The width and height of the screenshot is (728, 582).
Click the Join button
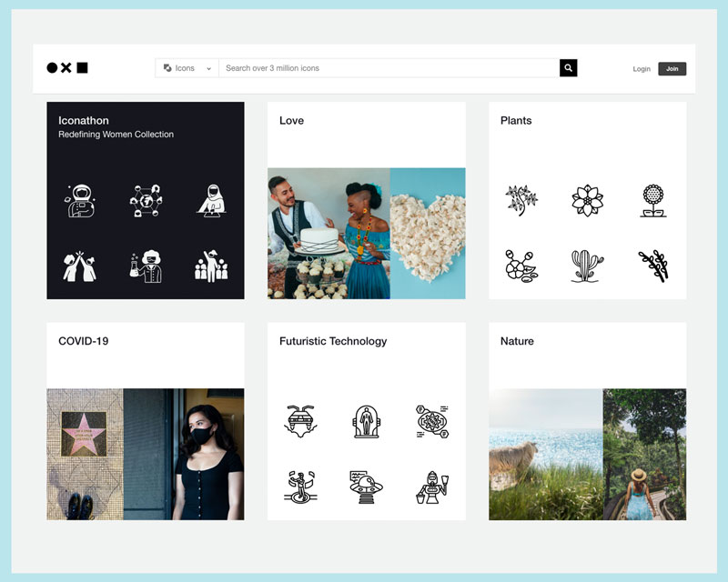[x=672, y=69]
